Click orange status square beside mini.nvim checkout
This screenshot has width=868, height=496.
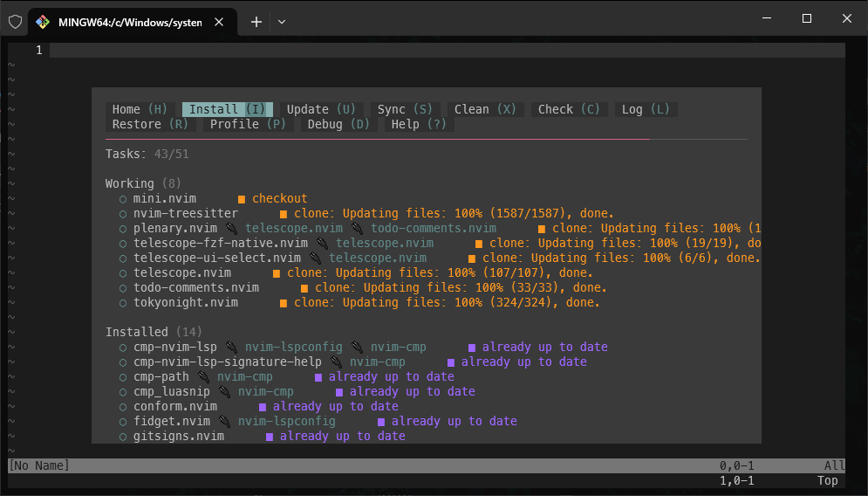[x=242, y=199]
